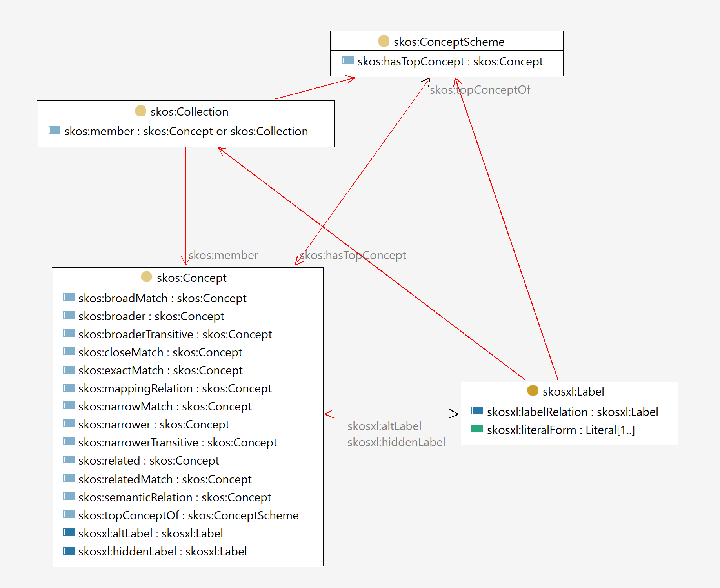This screenshot has height=588, width=720.
Task: Select the skos:topConceptOf : skos:ConceptScheme row
Action: point(188,515)
